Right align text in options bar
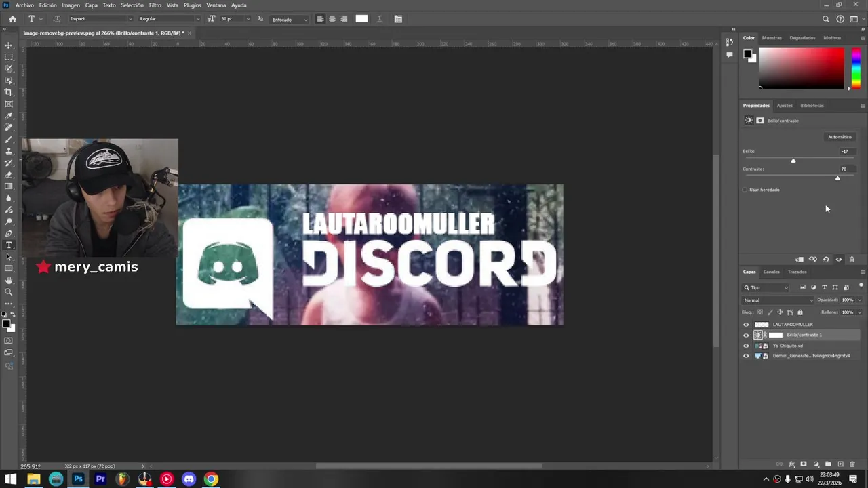 [x=344, y=19]
